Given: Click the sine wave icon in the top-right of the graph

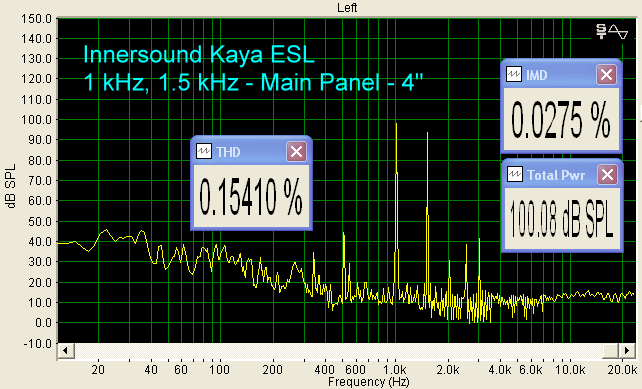Looking at the screenshot, I should coord(618,32).
